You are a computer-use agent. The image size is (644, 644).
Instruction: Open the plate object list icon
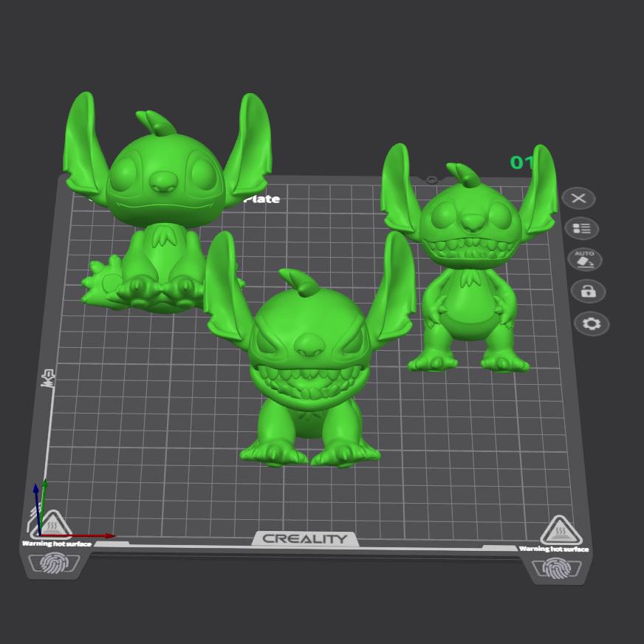coord(581,229)
